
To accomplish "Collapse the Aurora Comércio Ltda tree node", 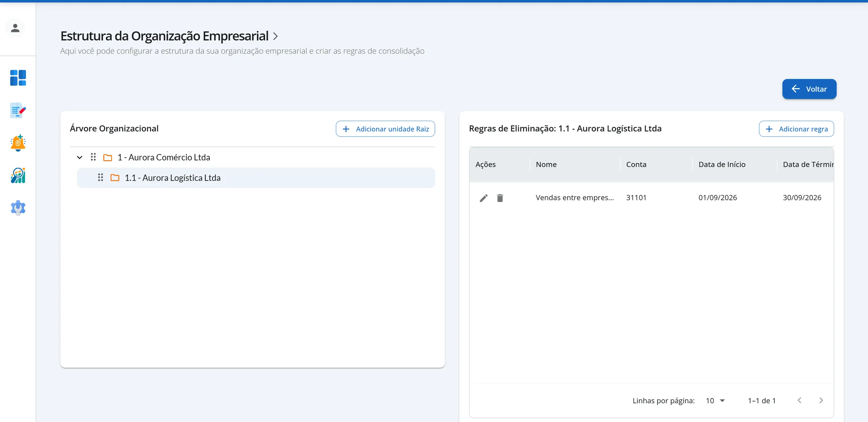I will pyautogui.click(x=80, y=157).
